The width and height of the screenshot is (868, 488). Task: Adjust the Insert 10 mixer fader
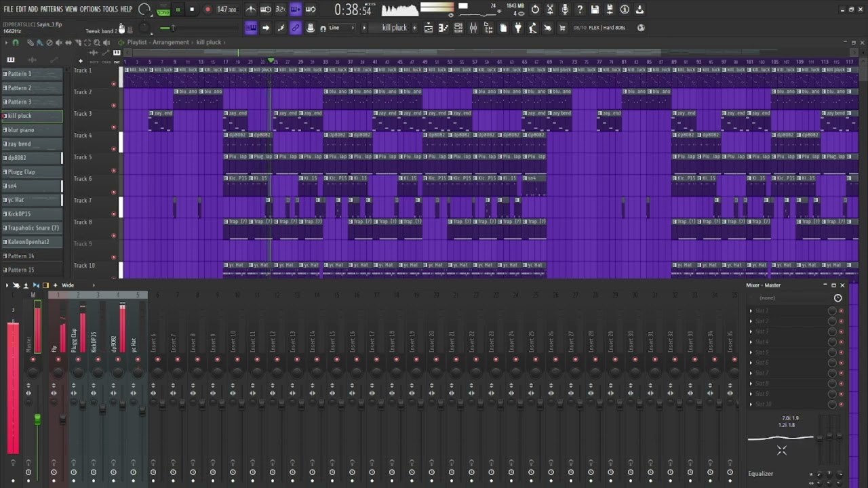[241, 404]
